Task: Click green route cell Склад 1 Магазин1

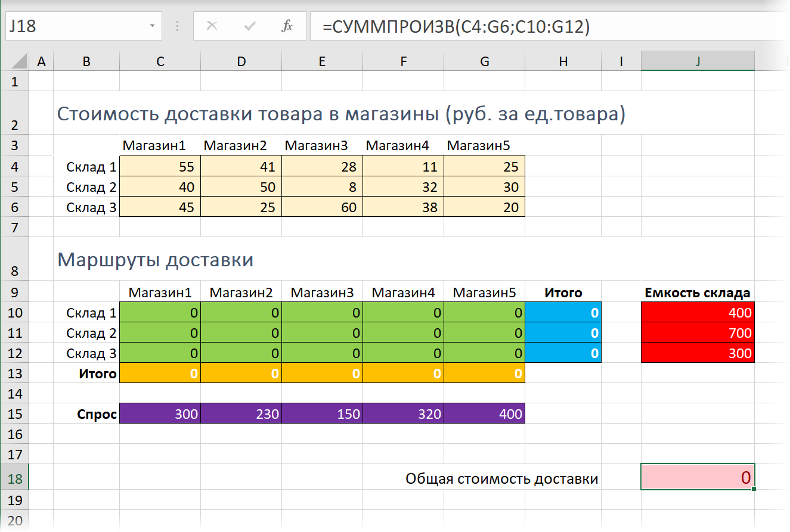Action: (160, 312)
